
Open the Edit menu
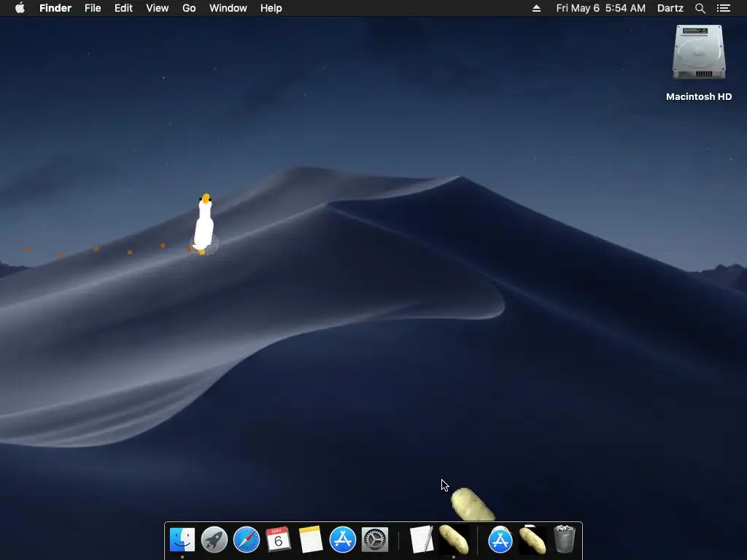coord(123,8)
